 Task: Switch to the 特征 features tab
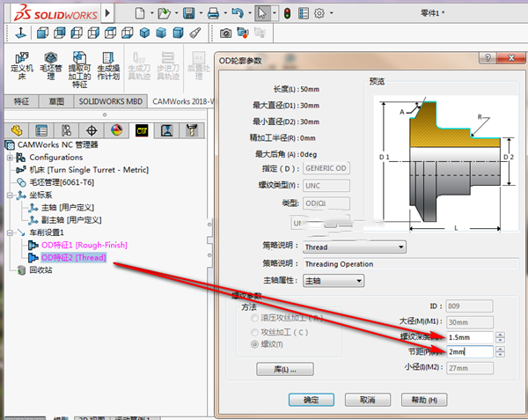pyautogui.click(x=21, y=102)
